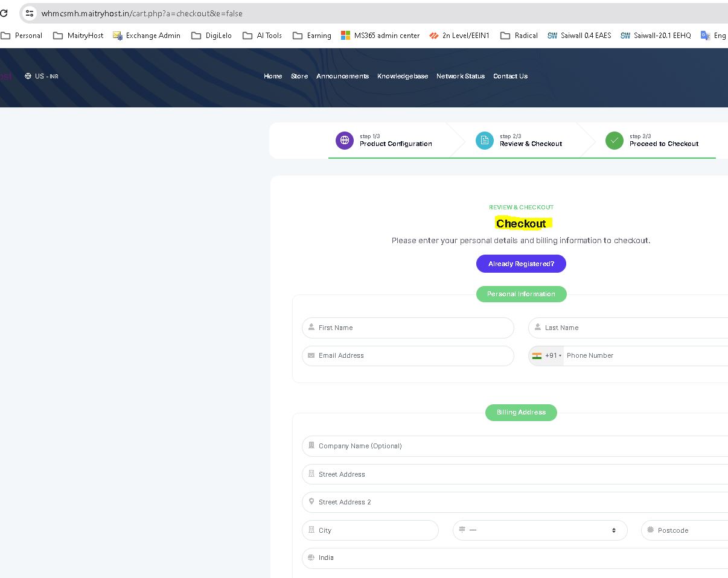The image size is (728, 578).
Task: Click into the Email Address field
Action: click(408, 356)
